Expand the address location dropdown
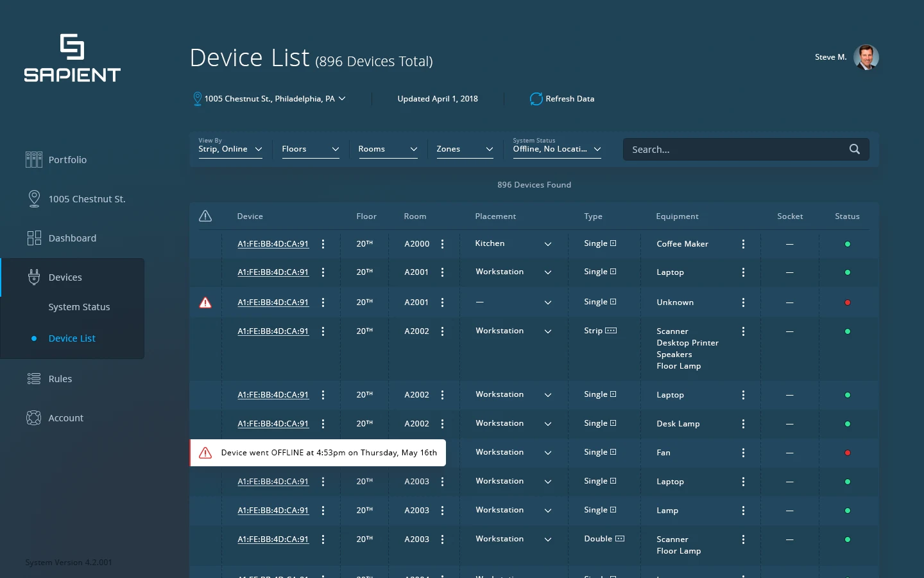 [342, 98]
